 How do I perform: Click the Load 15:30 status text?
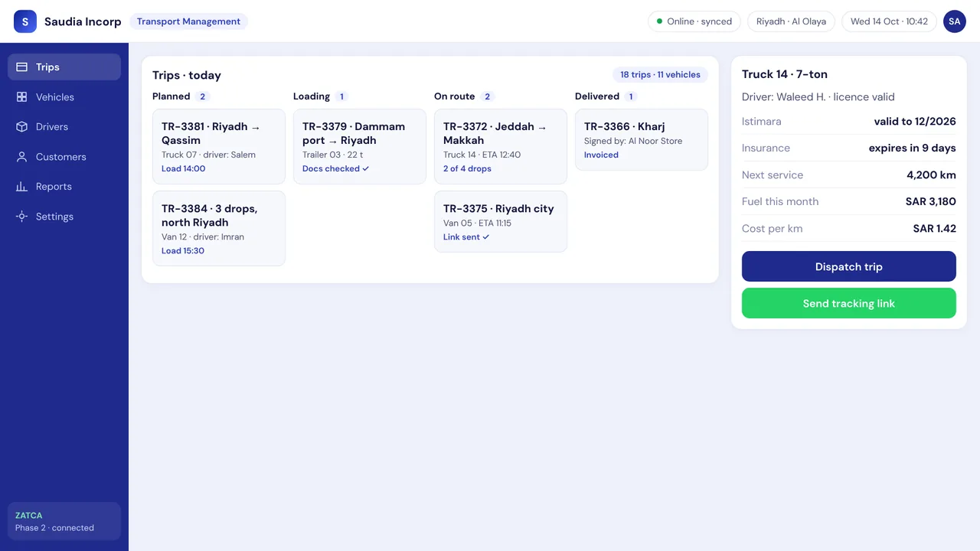click(x=182, y=250)
